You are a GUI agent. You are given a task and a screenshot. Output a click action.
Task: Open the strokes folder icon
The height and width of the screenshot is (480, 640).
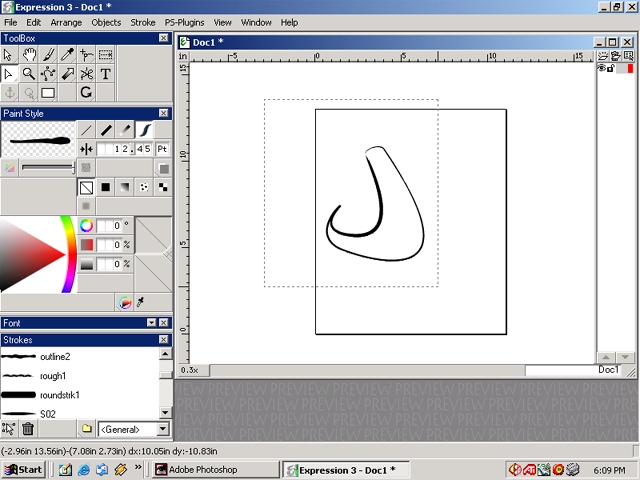click(86, 429)
